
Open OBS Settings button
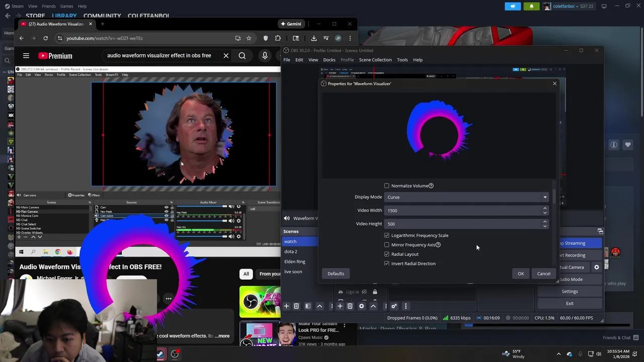pos(570,292)
